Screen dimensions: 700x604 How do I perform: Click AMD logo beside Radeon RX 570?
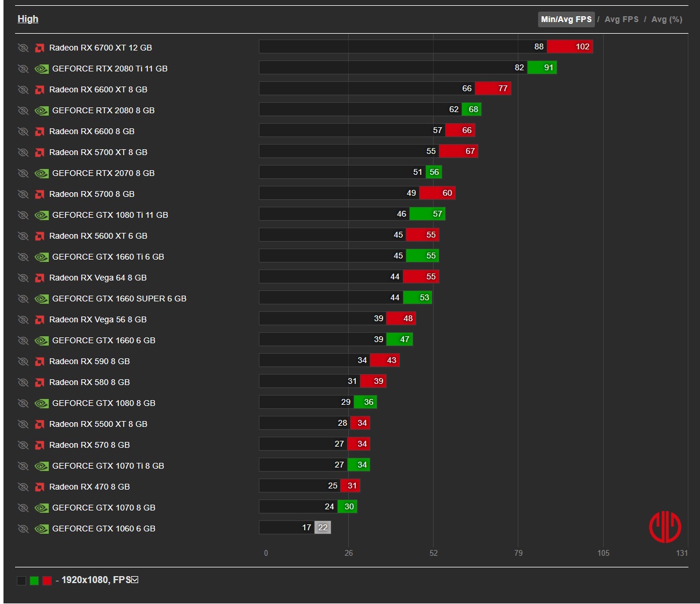point(39,445)
